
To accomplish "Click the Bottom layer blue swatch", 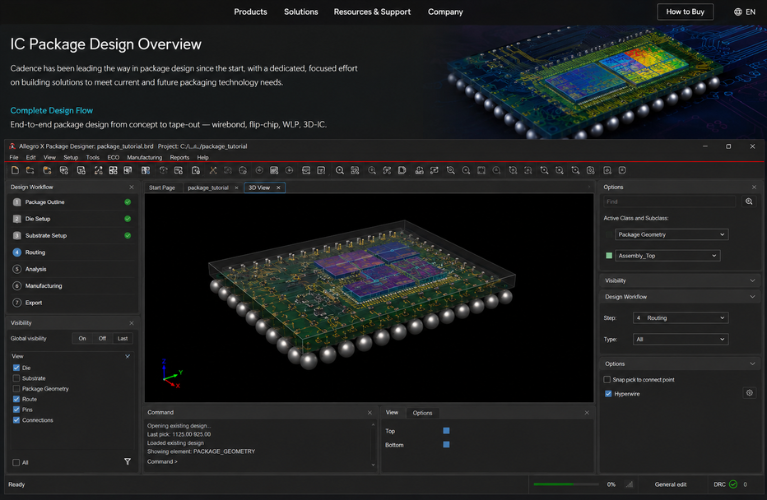I will [446, 444].
